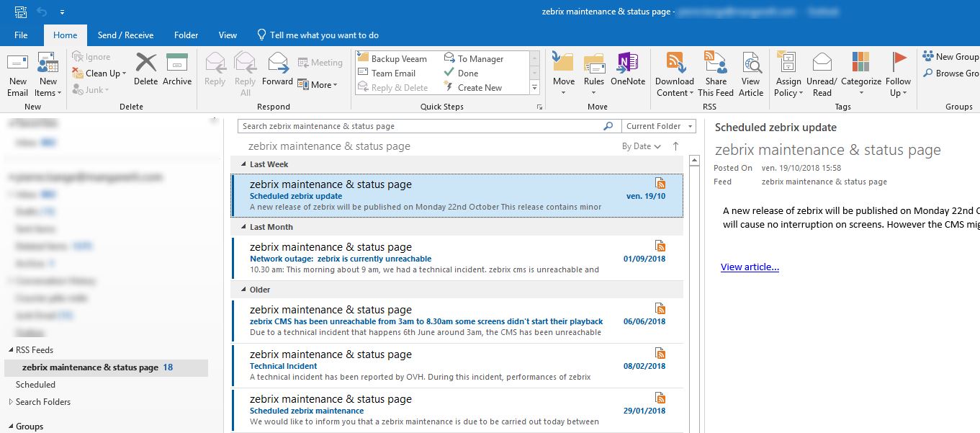980x433 pixels.
Task: Run the Done quick step
Action: point(462,73)
